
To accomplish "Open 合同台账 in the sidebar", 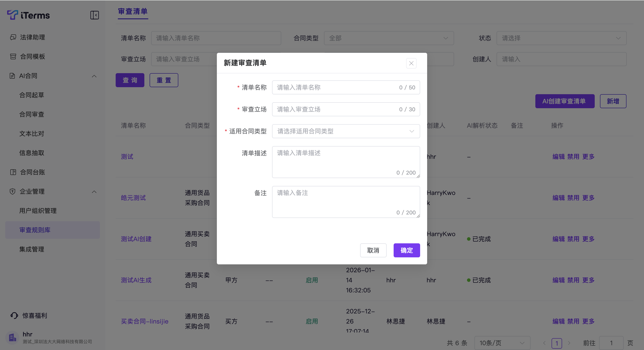I will 32,172.
